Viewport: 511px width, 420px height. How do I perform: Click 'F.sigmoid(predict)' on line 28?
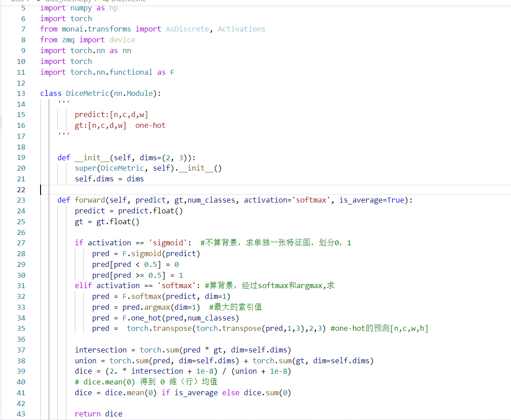pos(161,253)
